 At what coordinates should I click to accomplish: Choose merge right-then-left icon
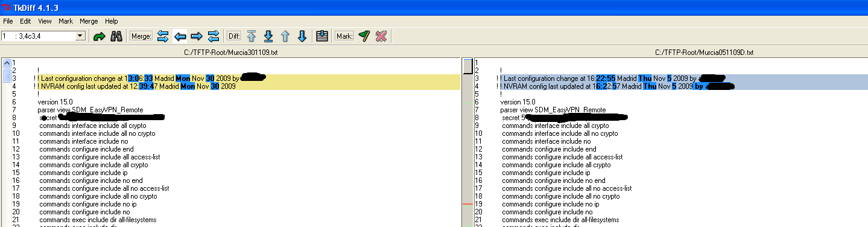tap(214, 36)
